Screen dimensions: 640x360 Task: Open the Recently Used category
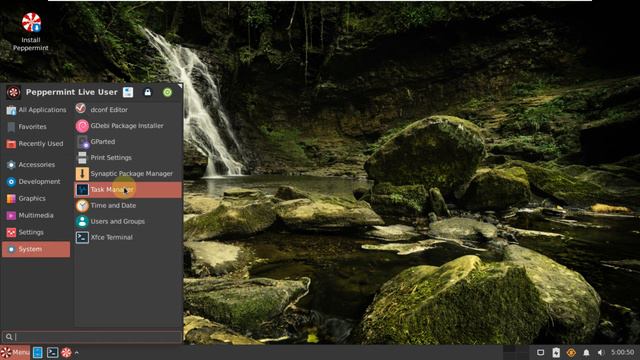point(36,144)
